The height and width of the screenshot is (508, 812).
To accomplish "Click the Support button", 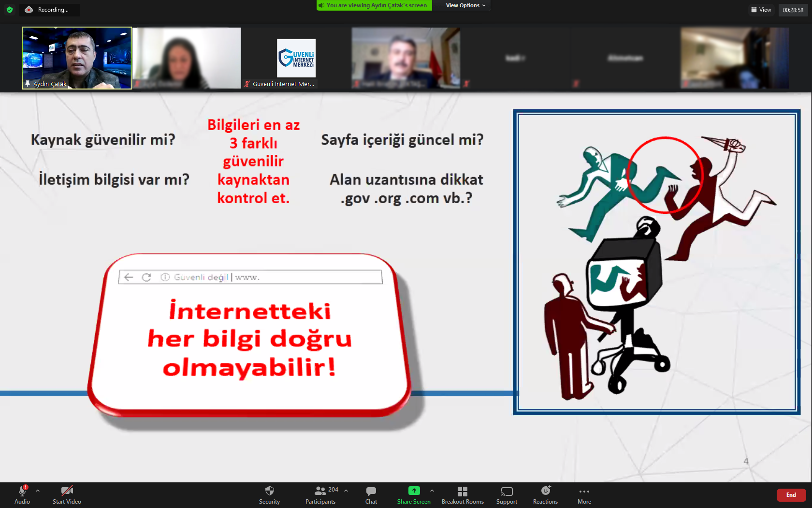I will pos(507,494).
